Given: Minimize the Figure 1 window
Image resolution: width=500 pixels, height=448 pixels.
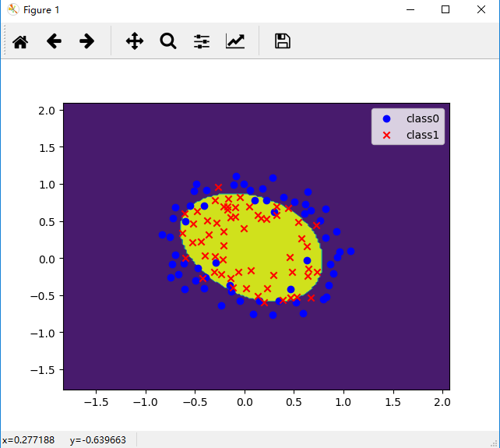Looking at the screenshot, I should [x=410, y=9].
